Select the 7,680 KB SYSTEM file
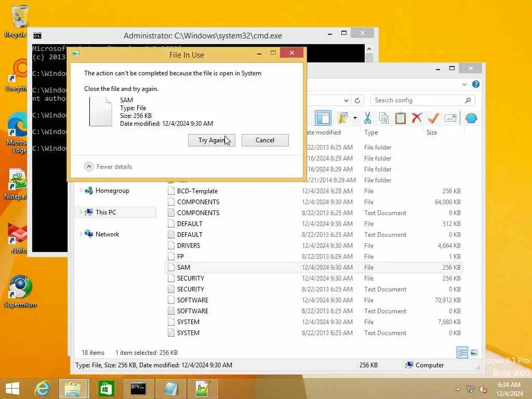Screen dimensions: 532x399 coord(314,322)
